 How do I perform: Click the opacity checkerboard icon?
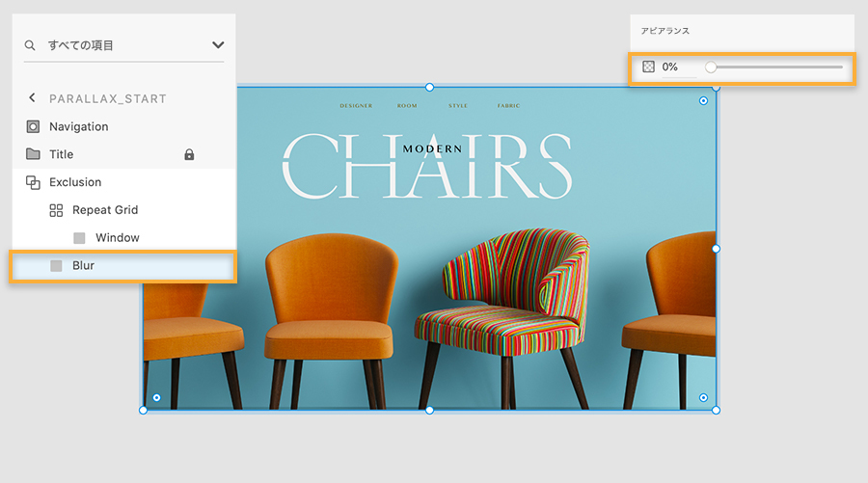(648, 67)
